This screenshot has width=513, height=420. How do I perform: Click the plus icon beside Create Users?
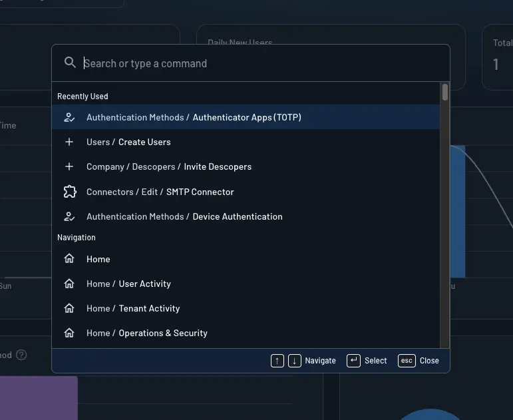(x=69, y=142)
